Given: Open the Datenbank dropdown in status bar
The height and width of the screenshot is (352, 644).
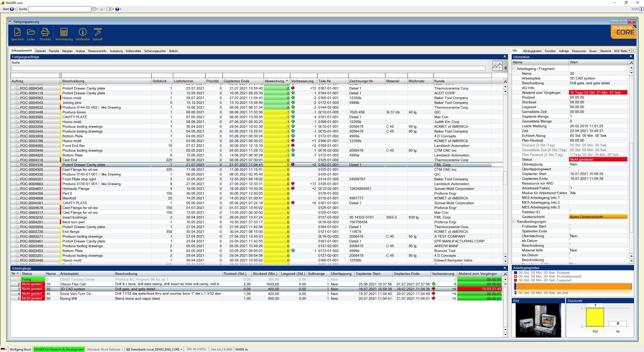Looking at the screenshot, I should (181, 349).
